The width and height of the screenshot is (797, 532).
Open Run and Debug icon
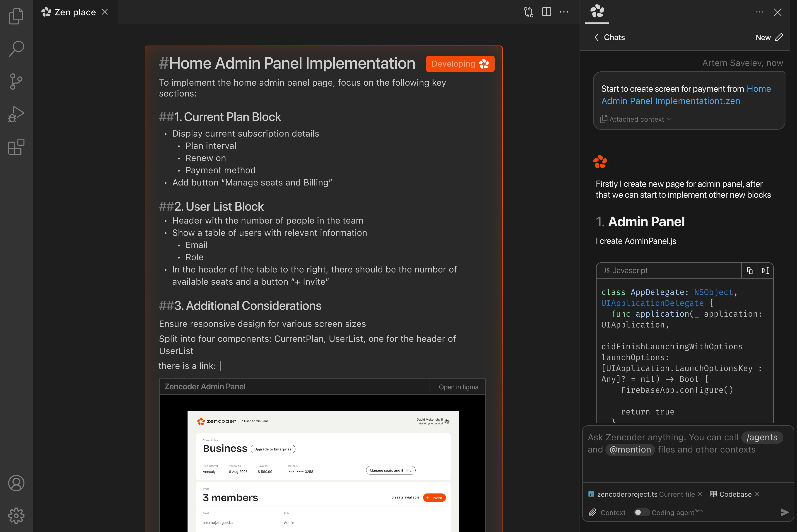click(16, 114)
